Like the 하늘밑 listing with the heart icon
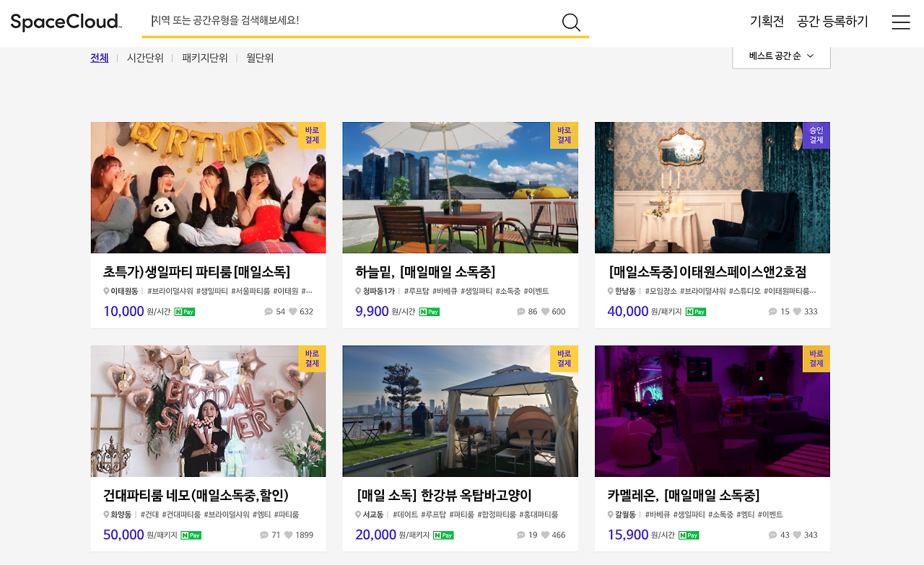924x565 pixels. (x=544, y=311)
